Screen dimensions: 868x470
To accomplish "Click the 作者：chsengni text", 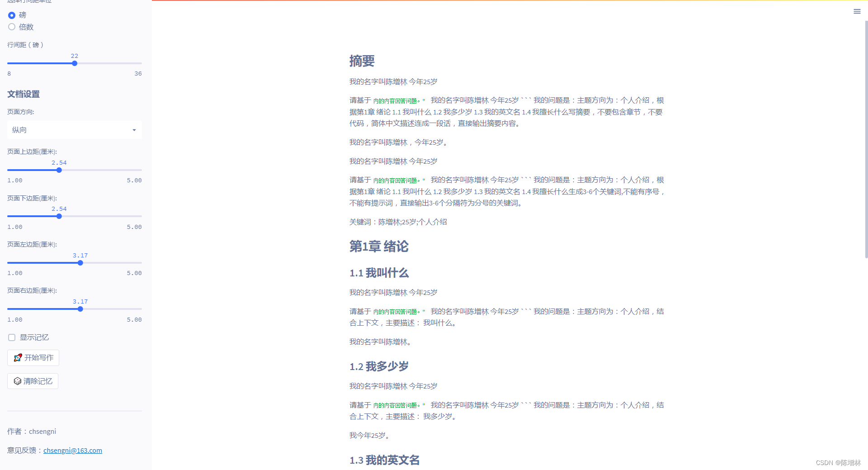I will click(x=32, y=432).
